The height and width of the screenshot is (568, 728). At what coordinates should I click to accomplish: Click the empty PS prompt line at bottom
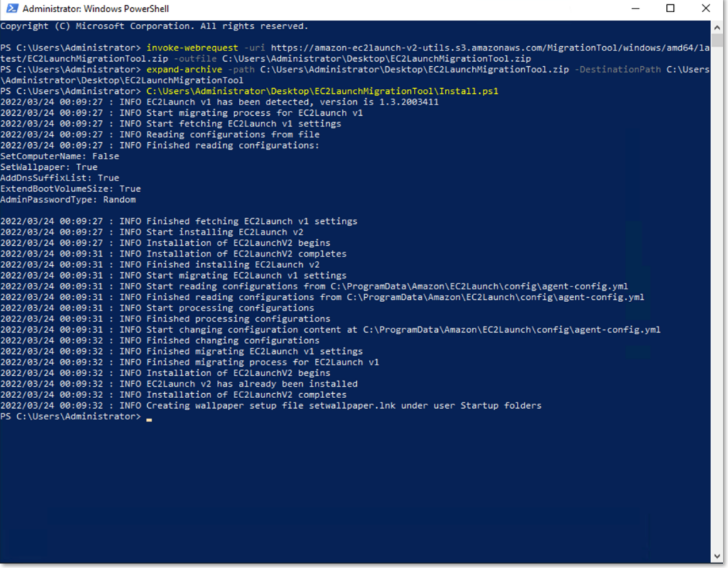coord(71,417)
